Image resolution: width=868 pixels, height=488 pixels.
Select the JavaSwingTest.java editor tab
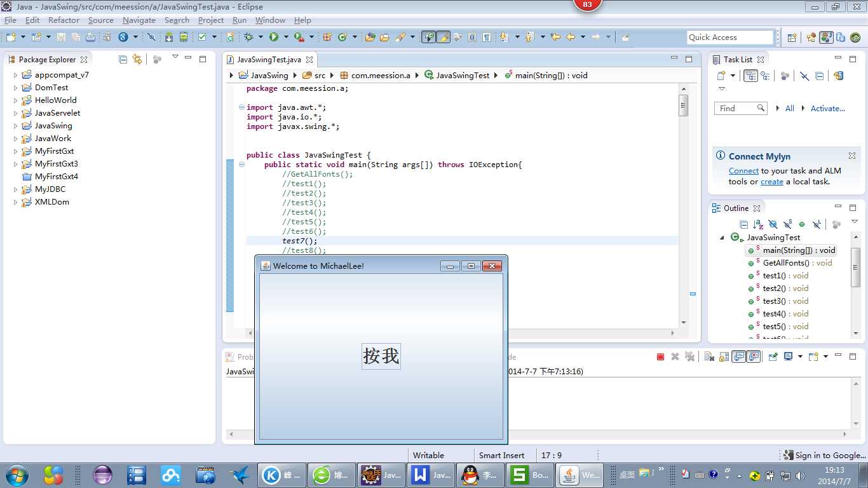(270, 60)
